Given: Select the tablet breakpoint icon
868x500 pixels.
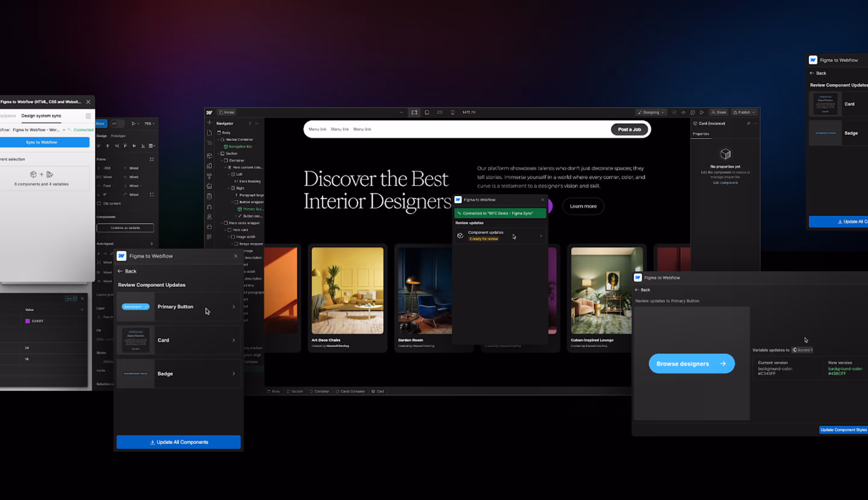Looking at the screenshot, I should tap(427, 112).
